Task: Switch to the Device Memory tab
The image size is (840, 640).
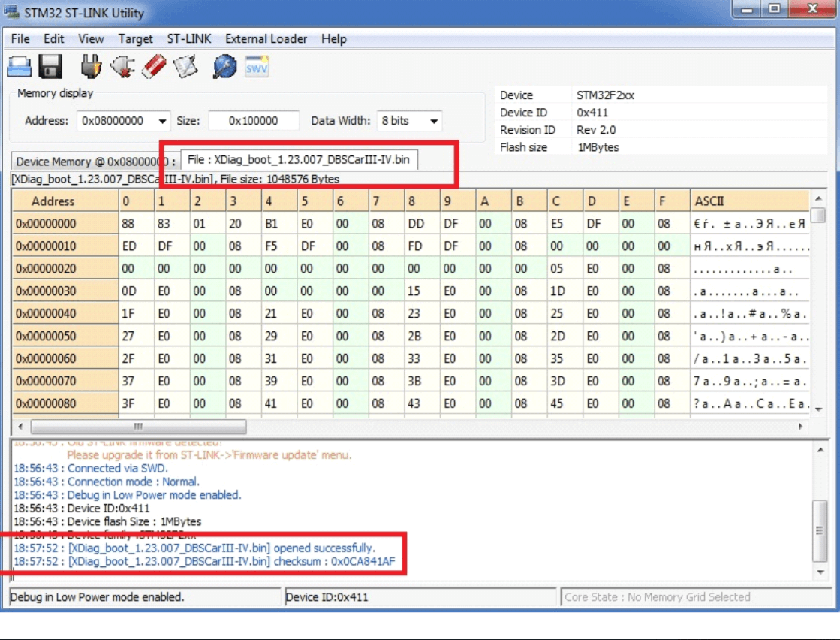Action: click(95, 162)
